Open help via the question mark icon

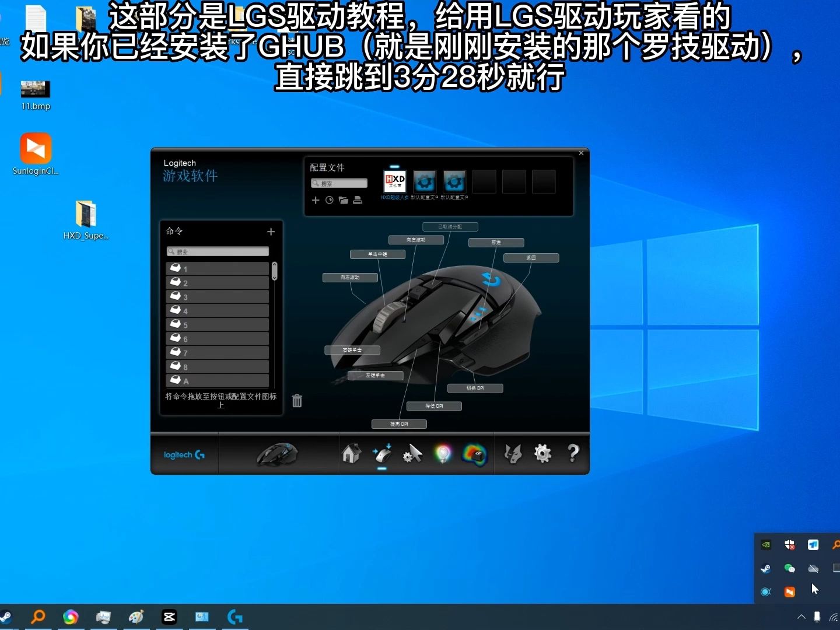573,453
